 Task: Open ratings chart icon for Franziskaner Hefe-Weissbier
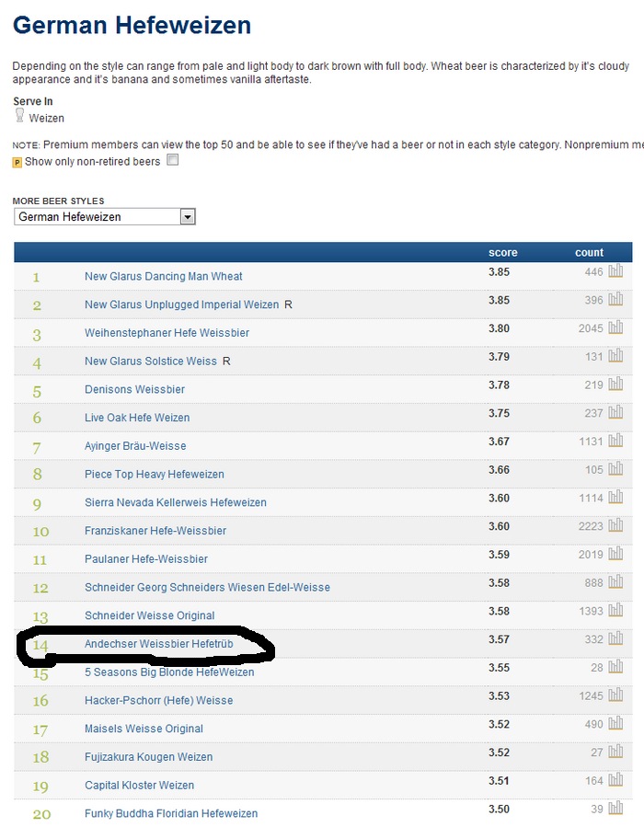(615, 525)
